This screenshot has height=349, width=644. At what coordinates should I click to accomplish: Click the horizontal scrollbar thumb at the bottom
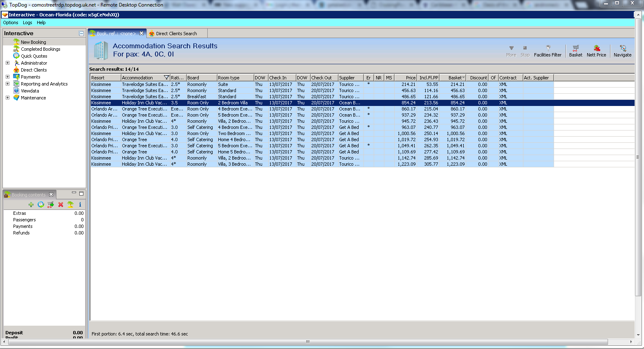(x=308, y=342)
